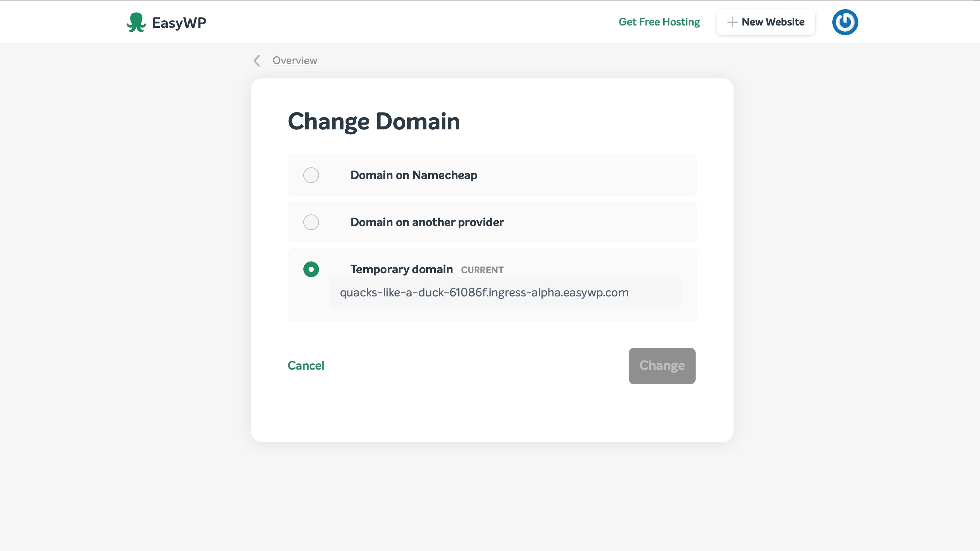Select the Domain on Namecheap radio button

point(311,175)
